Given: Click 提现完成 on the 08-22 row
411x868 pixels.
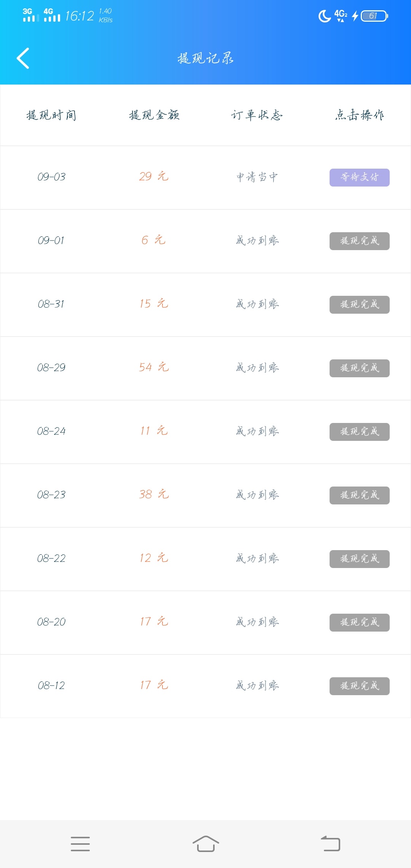Looking at the screenshot, I should pos(360,559).
